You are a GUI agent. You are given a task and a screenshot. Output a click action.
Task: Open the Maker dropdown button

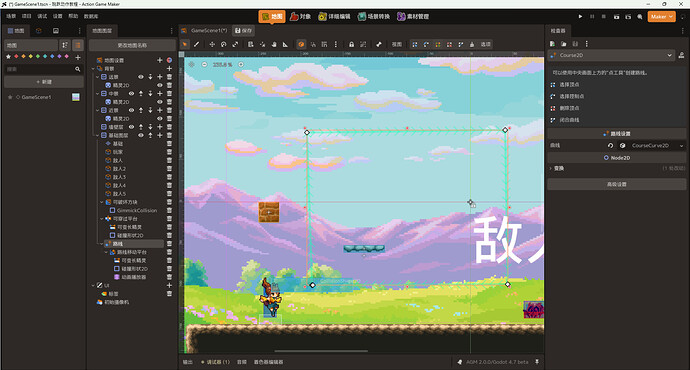pyautogui.click(x=661, y=16)
